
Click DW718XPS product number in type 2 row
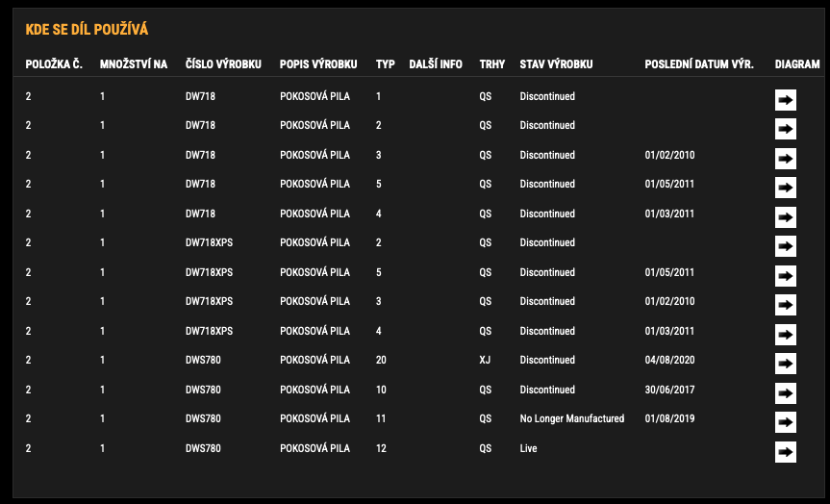(209, 242)
